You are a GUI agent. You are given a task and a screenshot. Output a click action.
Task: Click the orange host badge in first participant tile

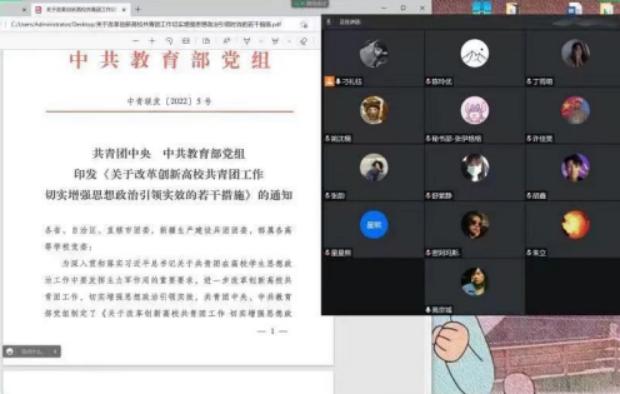click(x=329, y=81)
